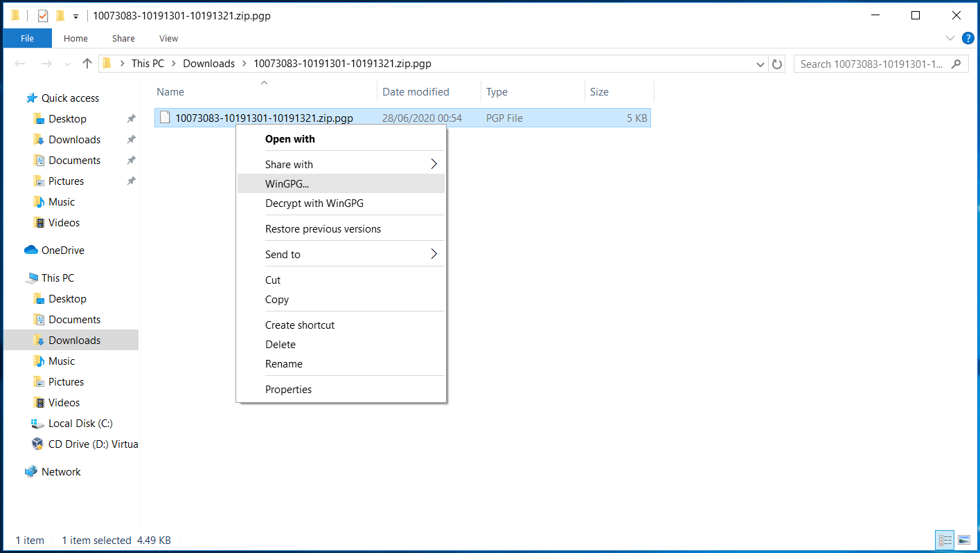
Task: Select WinGPG... context menu entry
Action: (x=287, y=184)
